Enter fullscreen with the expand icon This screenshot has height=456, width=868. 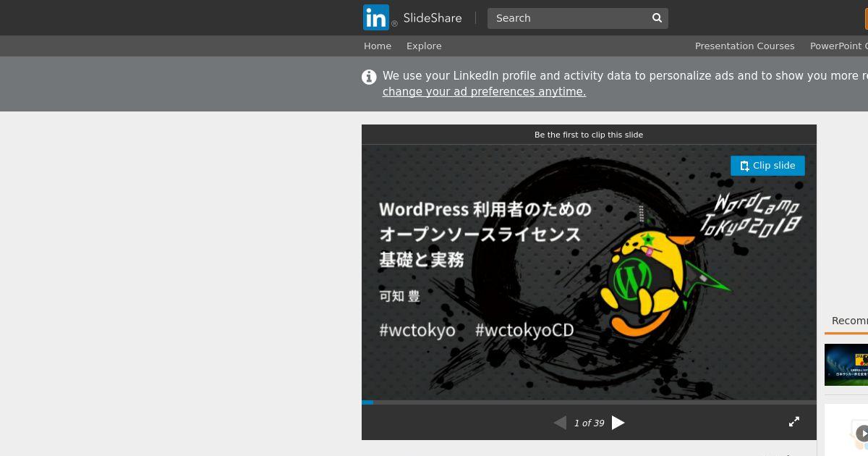793,422
